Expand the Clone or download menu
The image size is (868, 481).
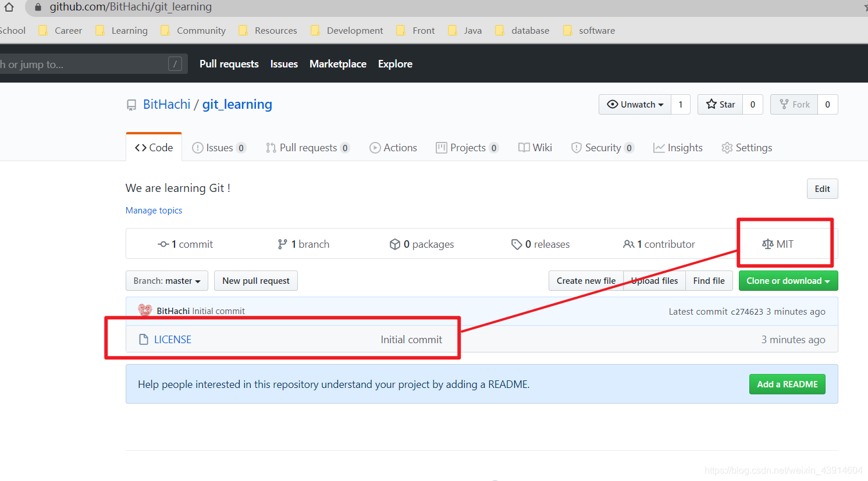click(x=788, y=281)
